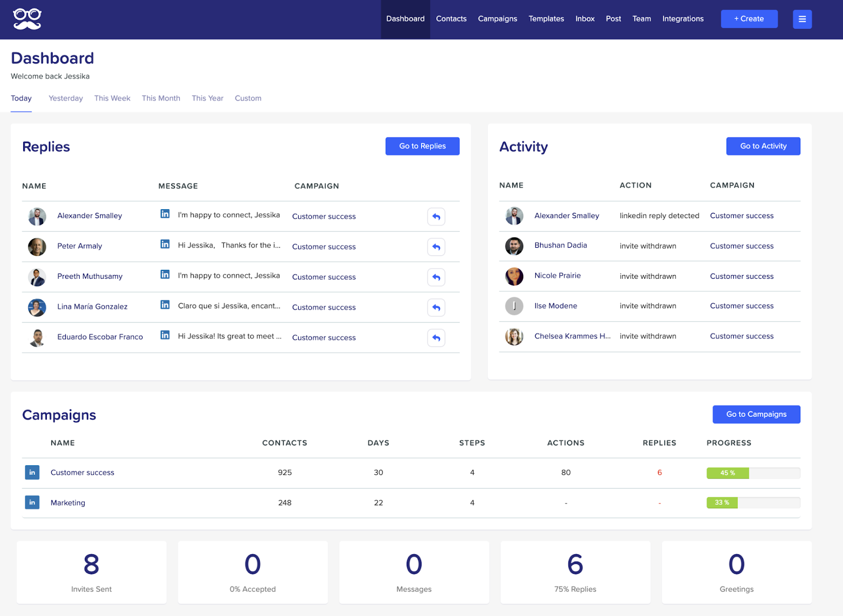Open Bhushan Dadia's profile link in Activity
The width and height of the screenshot is (843, 616).
560,246
